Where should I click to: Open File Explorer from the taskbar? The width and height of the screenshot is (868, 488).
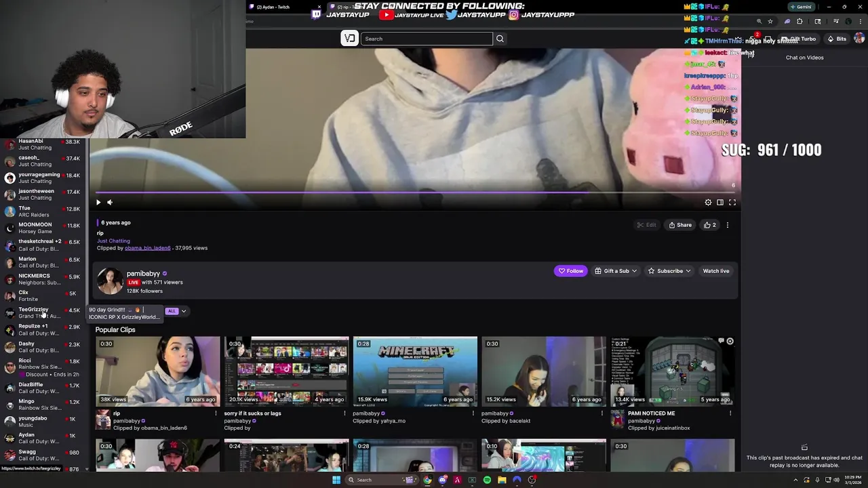tap(502, 480)
